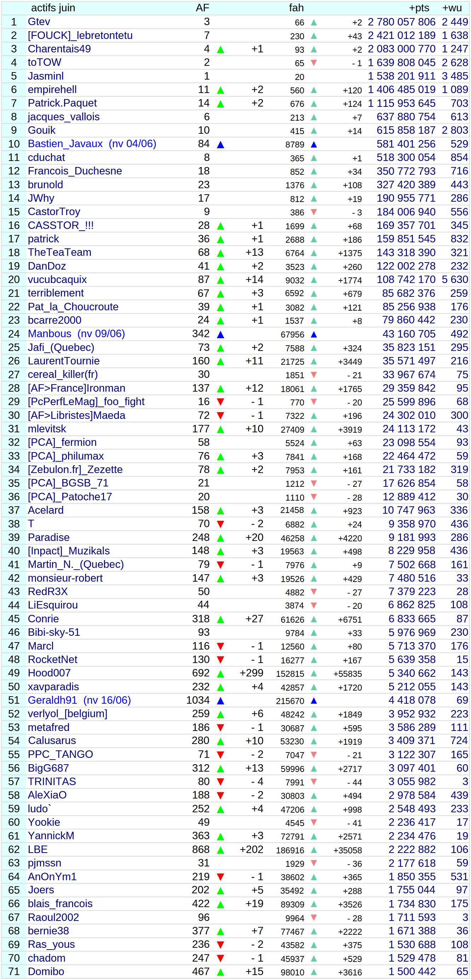Click blue AF triangle in Geraldh91 row
Viewport: 471px width, 980px height.
pyautogui.click(x=220, y=701)
